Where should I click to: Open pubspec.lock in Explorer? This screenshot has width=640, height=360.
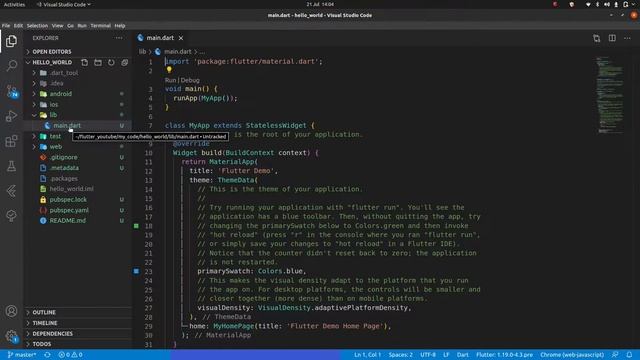point(68,200)
